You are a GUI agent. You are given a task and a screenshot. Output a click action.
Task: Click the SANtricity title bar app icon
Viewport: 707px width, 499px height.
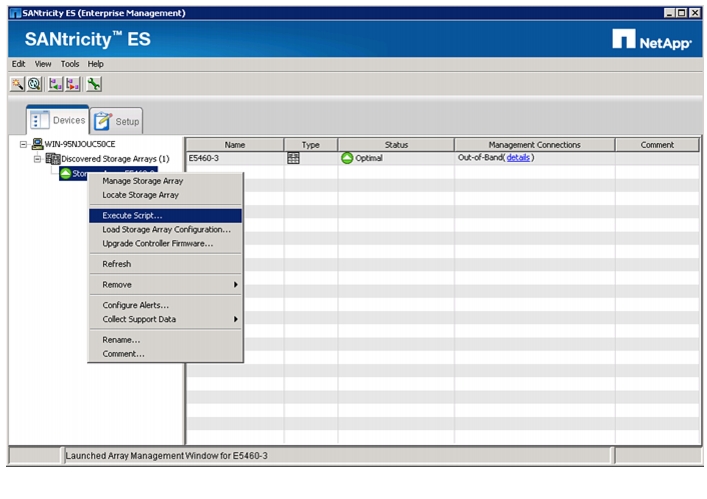[x=15, y=13]
